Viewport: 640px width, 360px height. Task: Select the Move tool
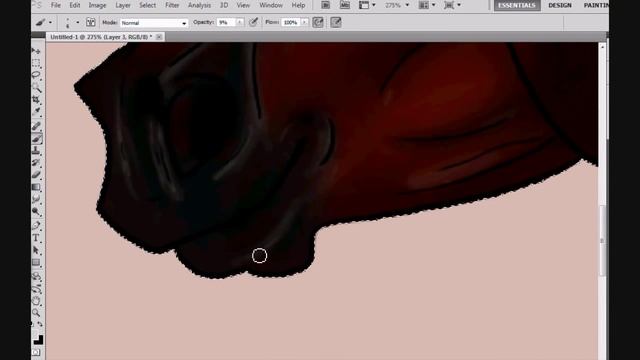(x=36, y=51)
